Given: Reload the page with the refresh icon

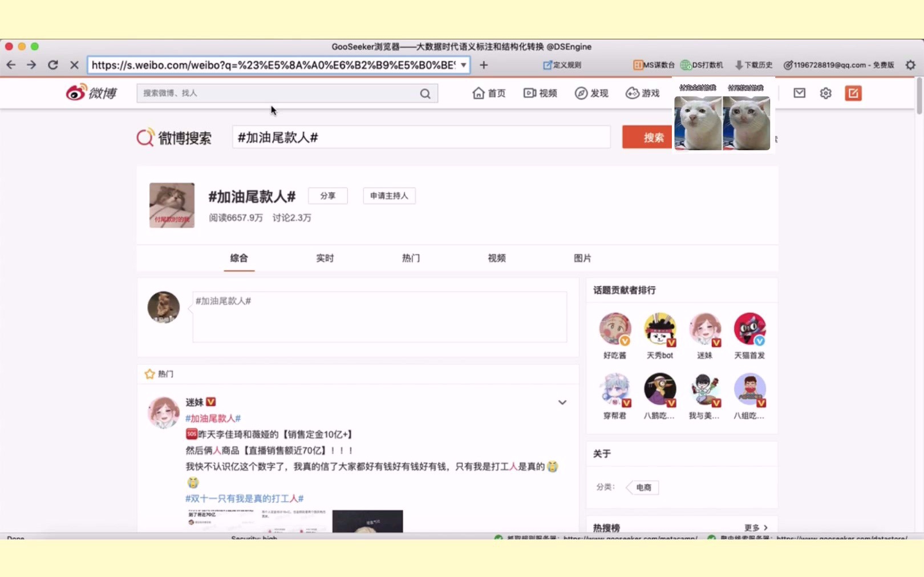Looking at the screenshot, I should [52, 65].
